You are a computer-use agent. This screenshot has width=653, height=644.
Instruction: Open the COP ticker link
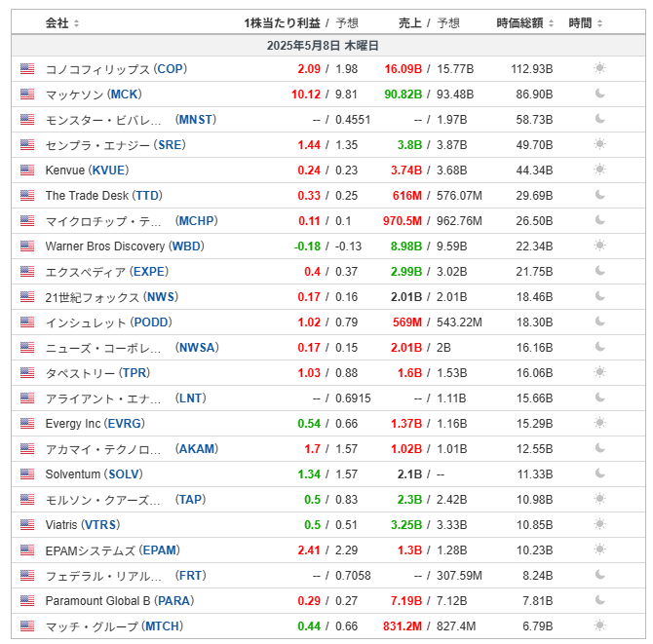point(171,69)
